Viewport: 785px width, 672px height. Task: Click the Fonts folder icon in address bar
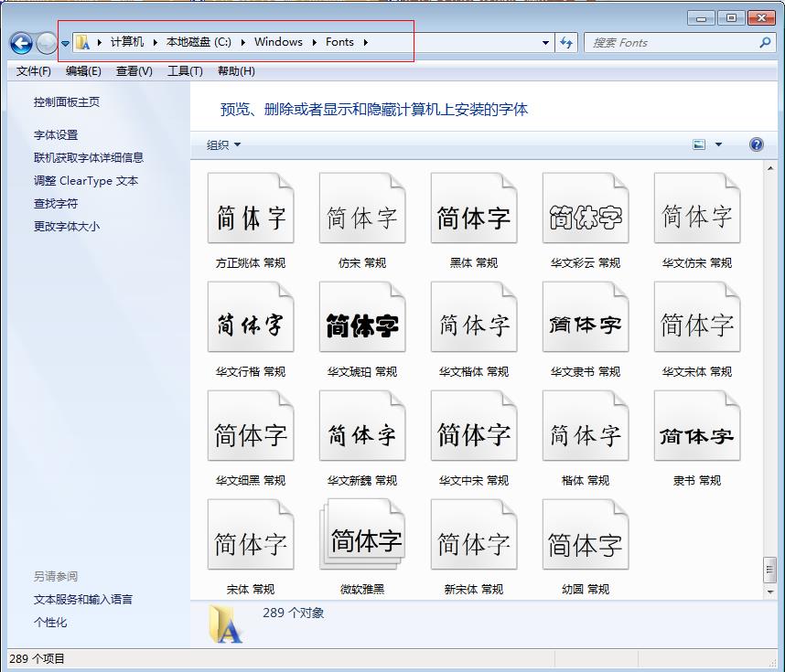83,43
